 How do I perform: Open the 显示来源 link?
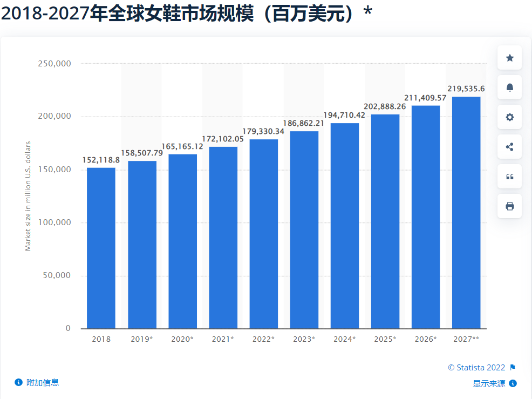tap(489, 383)
